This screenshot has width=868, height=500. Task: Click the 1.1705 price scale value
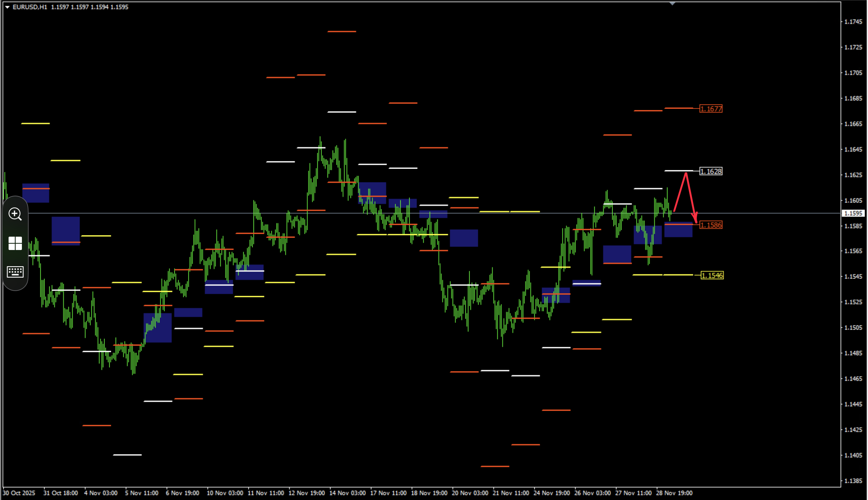click(853, 73)
